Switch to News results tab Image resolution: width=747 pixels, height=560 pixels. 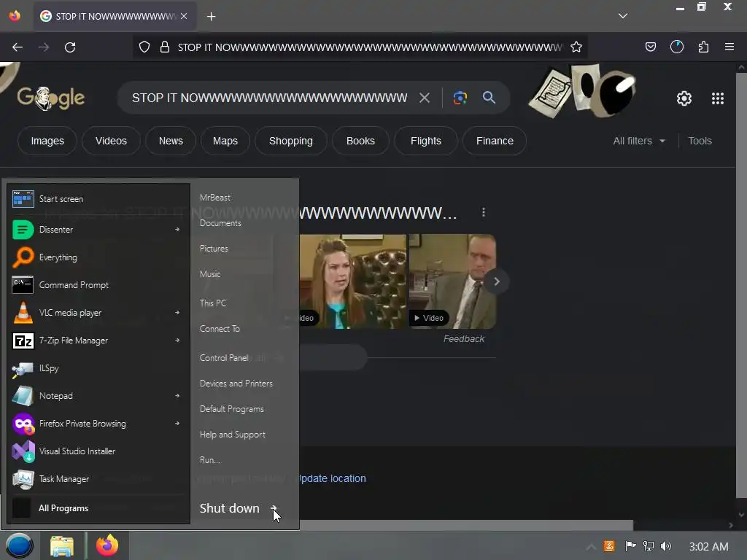coord(171,141)
